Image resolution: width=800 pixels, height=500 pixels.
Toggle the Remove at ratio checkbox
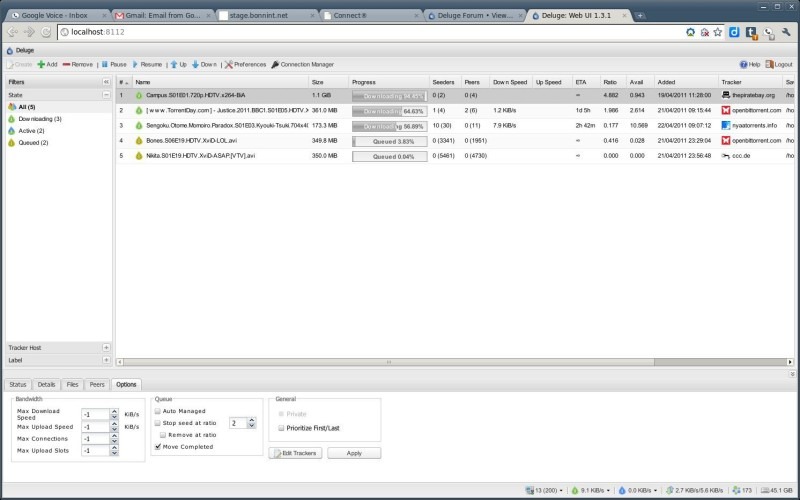163,435
